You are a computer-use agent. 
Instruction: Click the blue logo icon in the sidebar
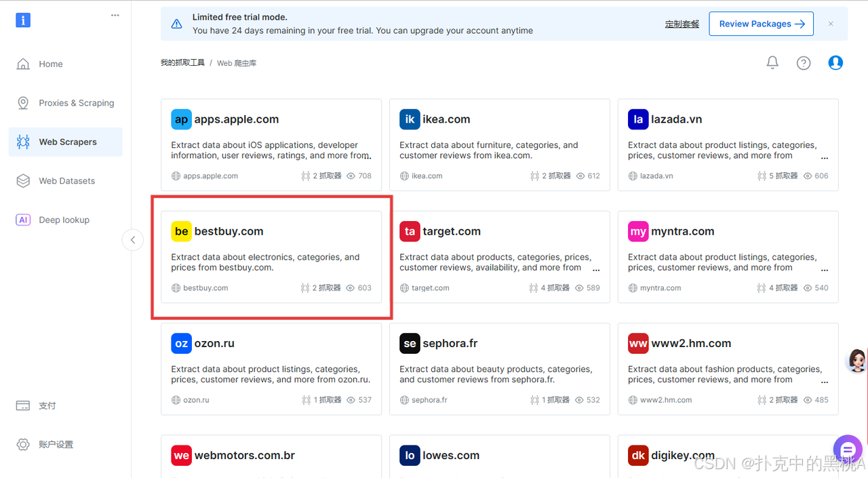[23, 20]
